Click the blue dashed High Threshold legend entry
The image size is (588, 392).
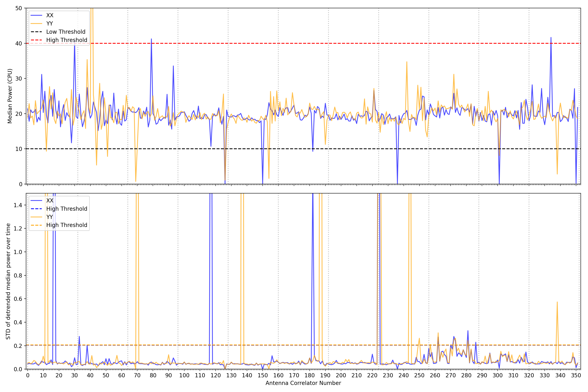coord(66,209)
